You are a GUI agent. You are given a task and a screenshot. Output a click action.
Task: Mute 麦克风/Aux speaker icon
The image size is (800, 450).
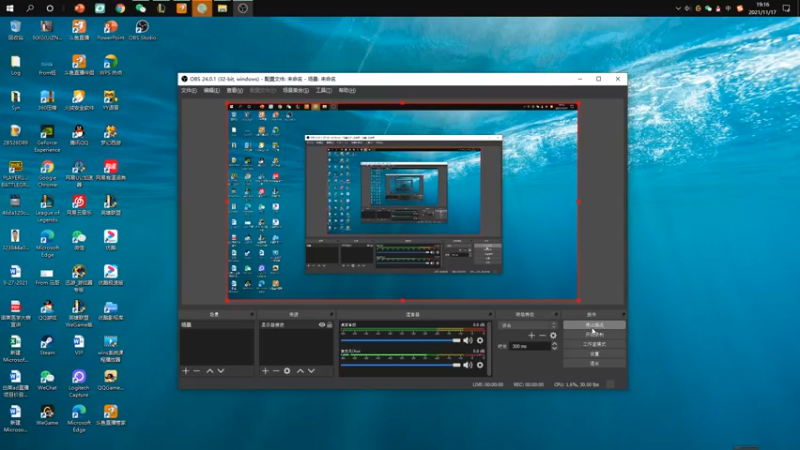point(468,365)
